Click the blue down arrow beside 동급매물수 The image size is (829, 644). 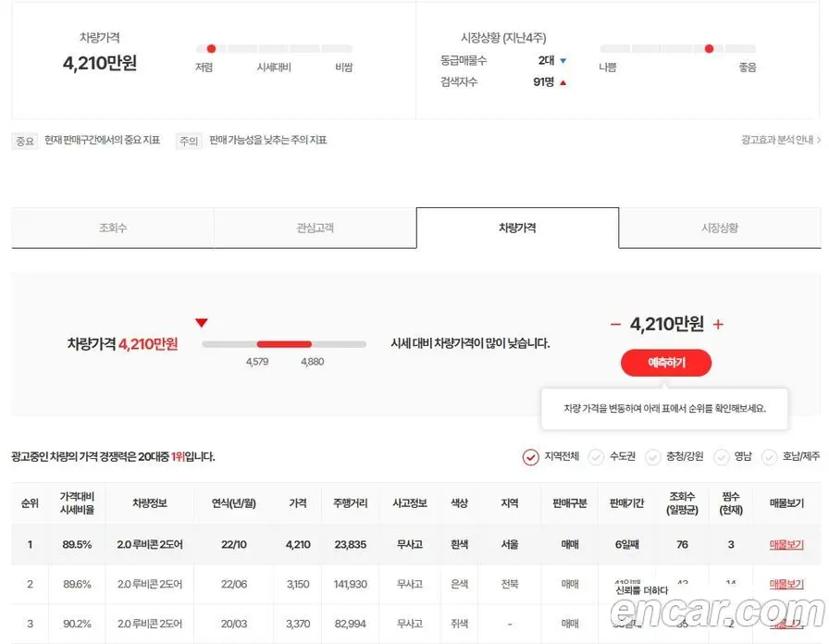point(563,61)
